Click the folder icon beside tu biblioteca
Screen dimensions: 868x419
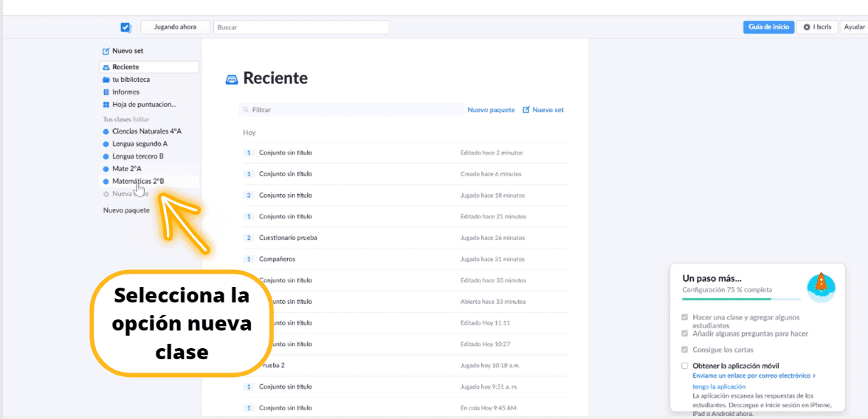tap(106, 80)
